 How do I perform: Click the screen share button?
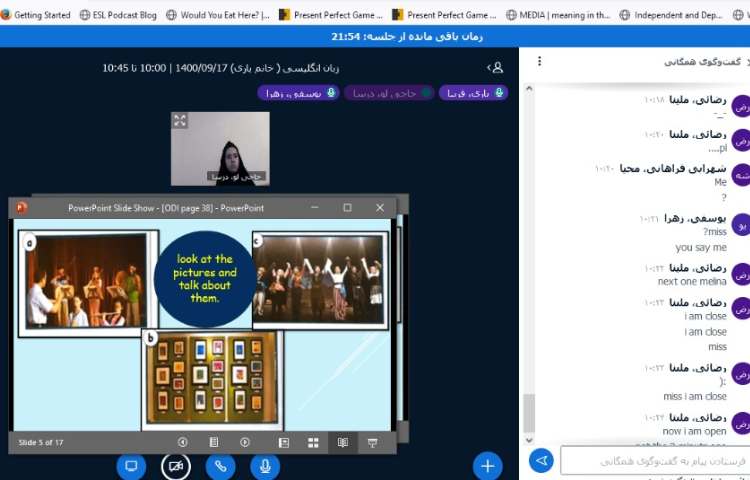(131, 466)
